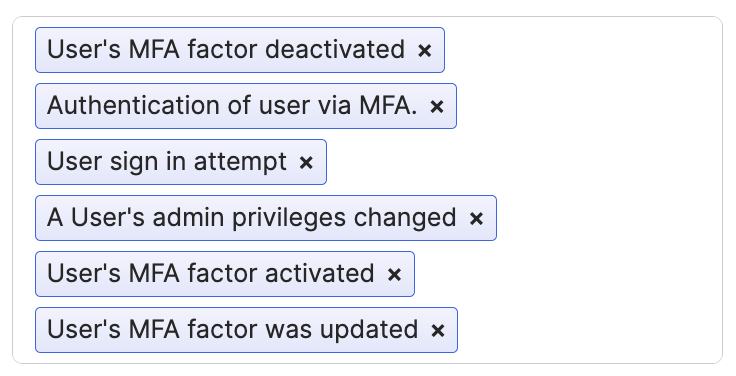Remove the 'User's MFA factor deactivated' tag
Image resolution: width=736 pixels, height=376 pixels.
[x=424, y=50]
